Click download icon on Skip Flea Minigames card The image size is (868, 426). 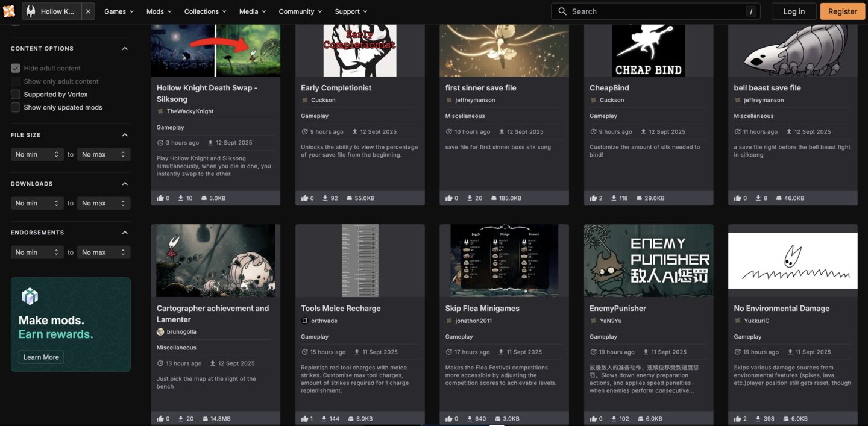tap(469, 419)
